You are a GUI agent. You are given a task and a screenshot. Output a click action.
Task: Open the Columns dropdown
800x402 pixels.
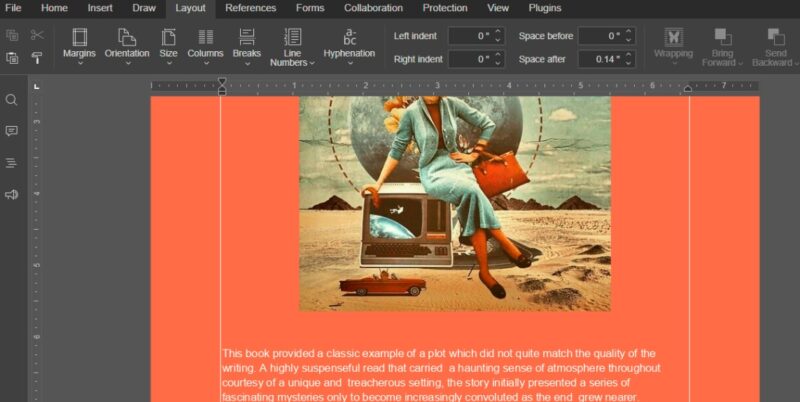point(206,47)
